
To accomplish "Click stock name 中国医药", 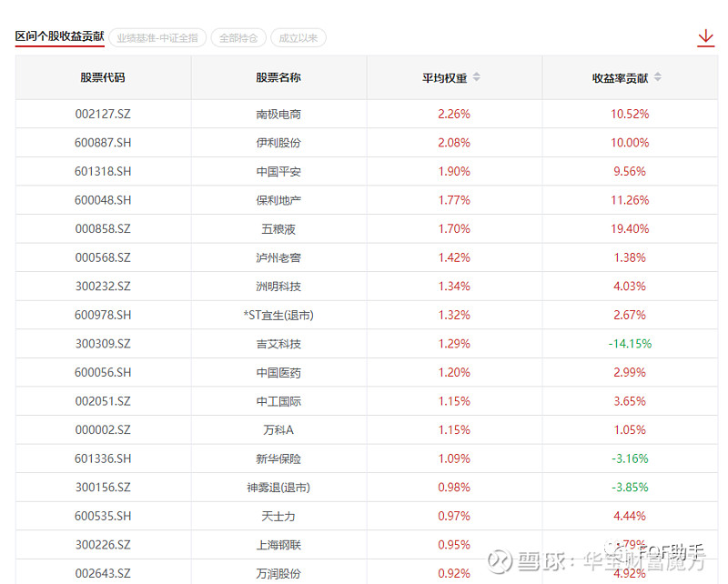I will click(x=278, y=373).
